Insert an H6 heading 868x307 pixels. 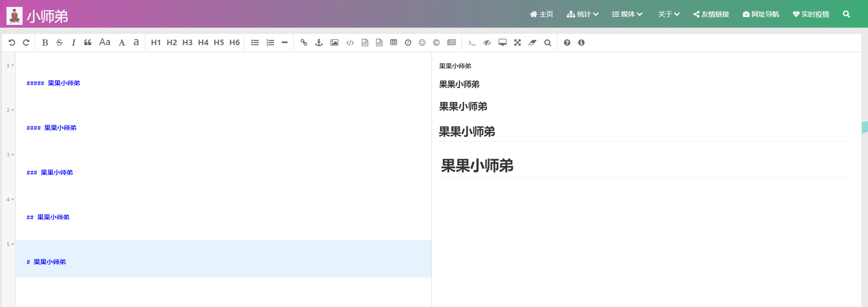tap(234, 42)
